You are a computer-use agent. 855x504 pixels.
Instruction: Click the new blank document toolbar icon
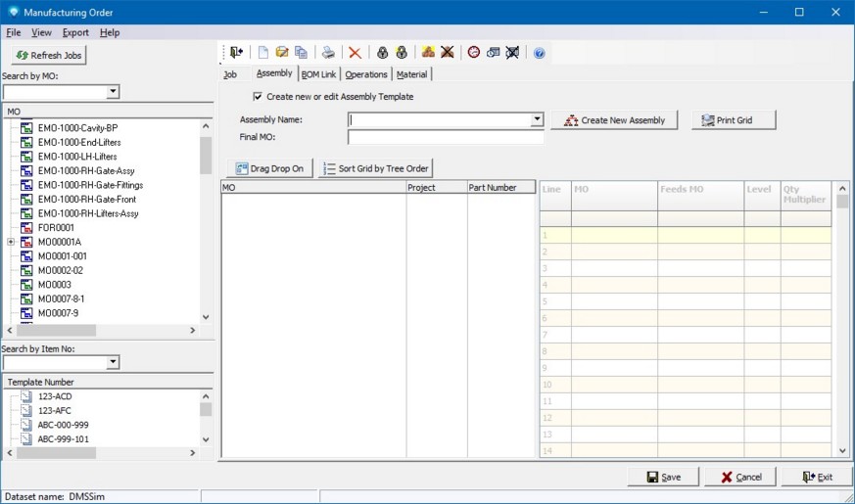click(x=263, y=53)
